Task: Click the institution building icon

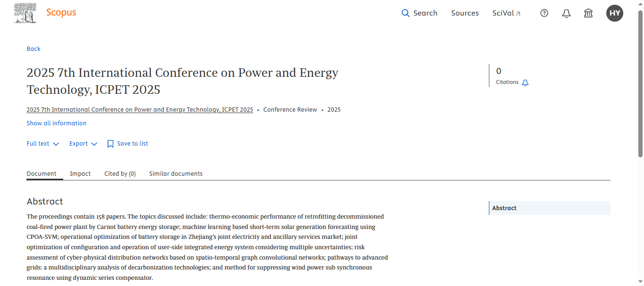Action: click(588, 13)
